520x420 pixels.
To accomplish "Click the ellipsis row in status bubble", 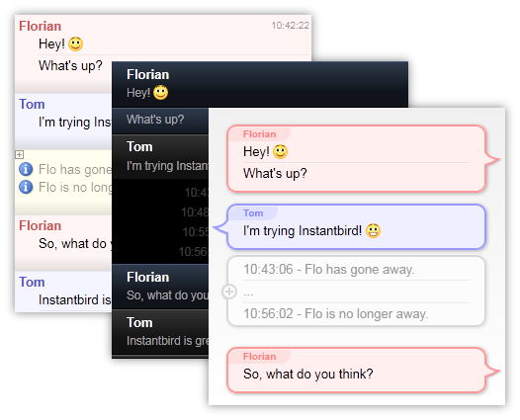I will 356,293.
